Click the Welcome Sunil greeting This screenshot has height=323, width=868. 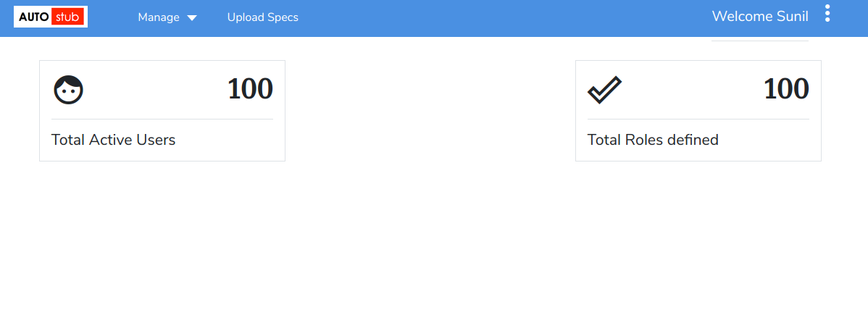(760, 17)
